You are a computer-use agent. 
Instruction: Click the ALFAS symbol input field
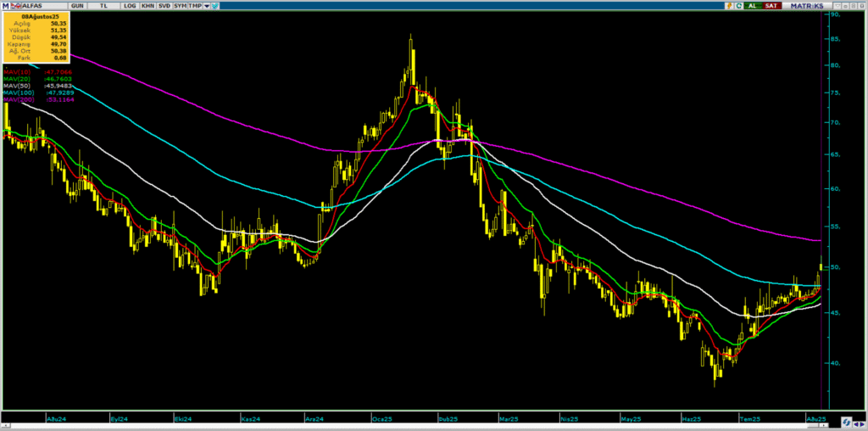[x=44, y=6]
